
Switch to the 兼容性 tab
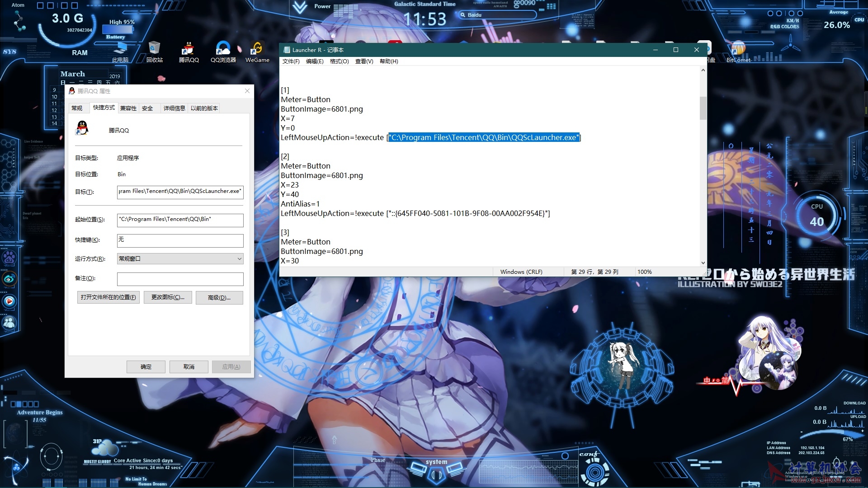128,108
